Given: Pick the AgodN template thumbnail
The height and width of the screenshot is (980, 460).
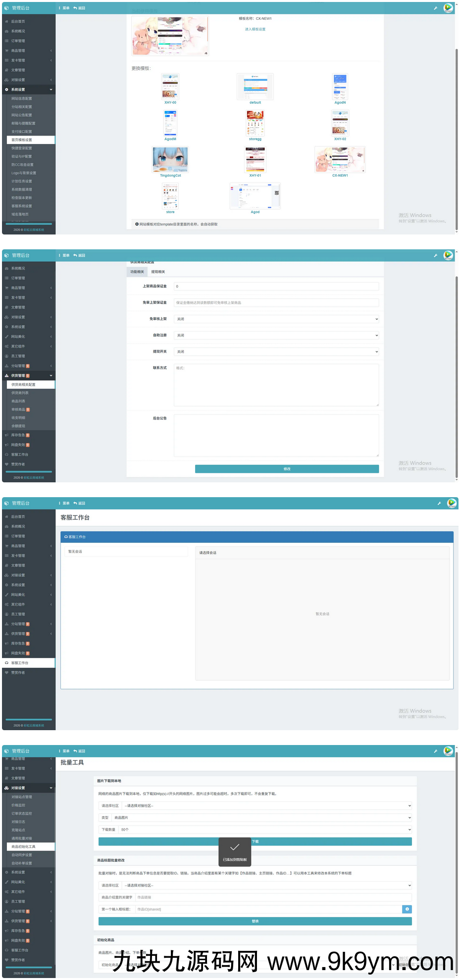Looking at the screenshot, I should [340, 87].
